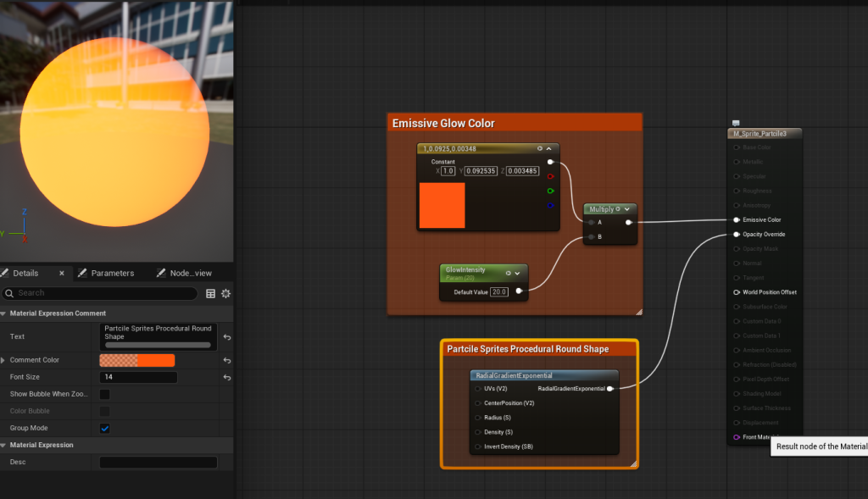This screenshot has height=499, width=868.
Task: Open the Comment Color swatch picker
Action: [x=136, y=360]
